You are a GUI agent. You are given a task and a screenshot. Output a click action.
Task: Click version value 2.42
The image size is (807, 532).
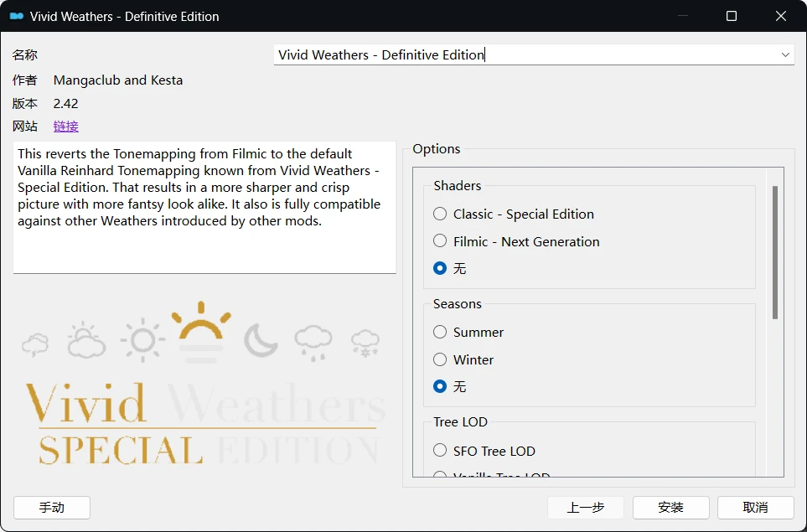[x=66, y=103]
